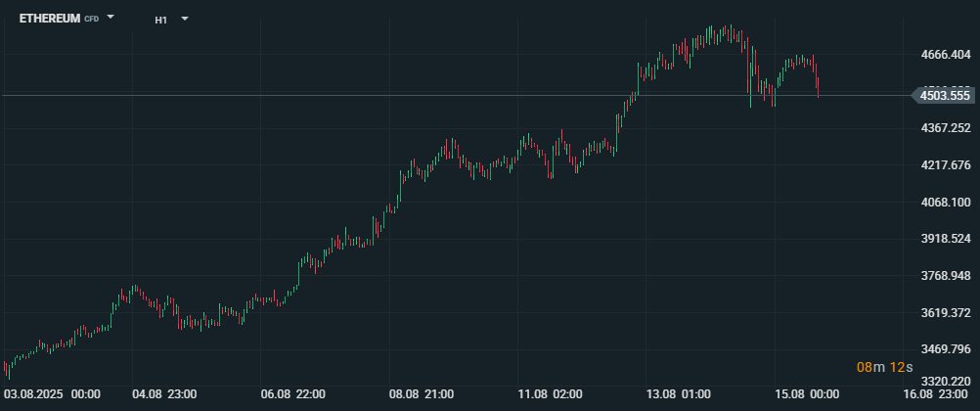Click the 04.08 23:00 time marker
Image resolution: width=980 pixels, height=411 pixels.
click(x=164, y=394)
